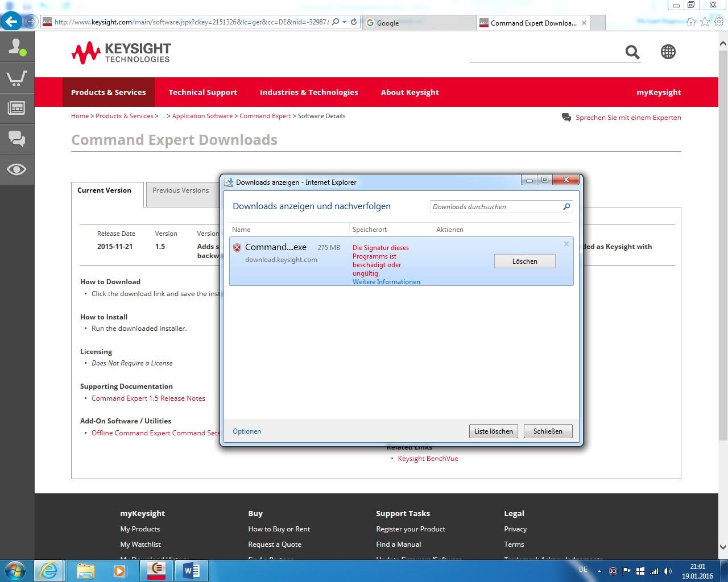
Task: Switch to the Previous Versions tab
Action: 180,190
